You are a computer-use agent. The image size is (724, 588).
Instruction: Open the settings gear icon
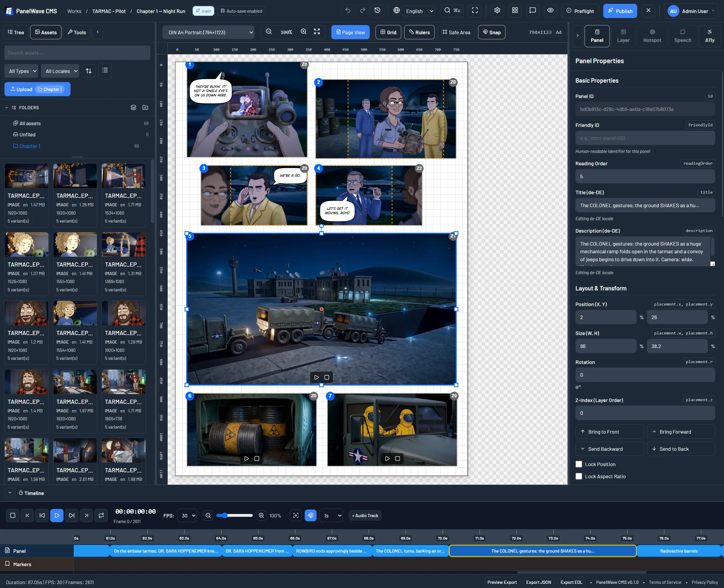click(x=497, y=11)
